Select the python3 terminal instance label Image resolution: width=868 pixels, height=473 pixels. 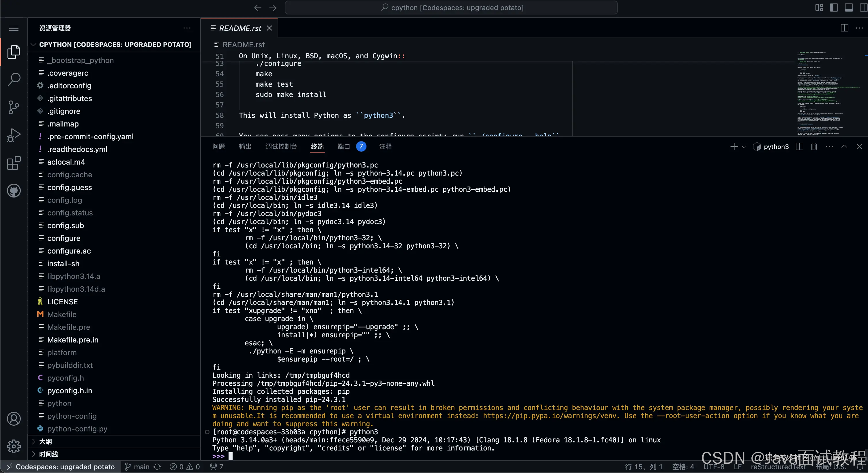pos(771,147)
